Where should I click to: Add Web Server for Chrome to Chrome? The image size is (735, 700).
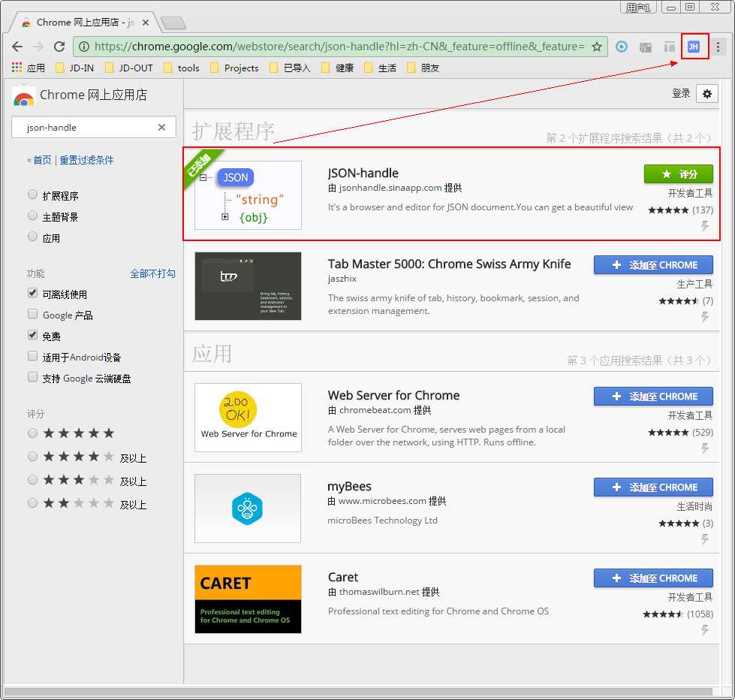(x=653, y=396)
